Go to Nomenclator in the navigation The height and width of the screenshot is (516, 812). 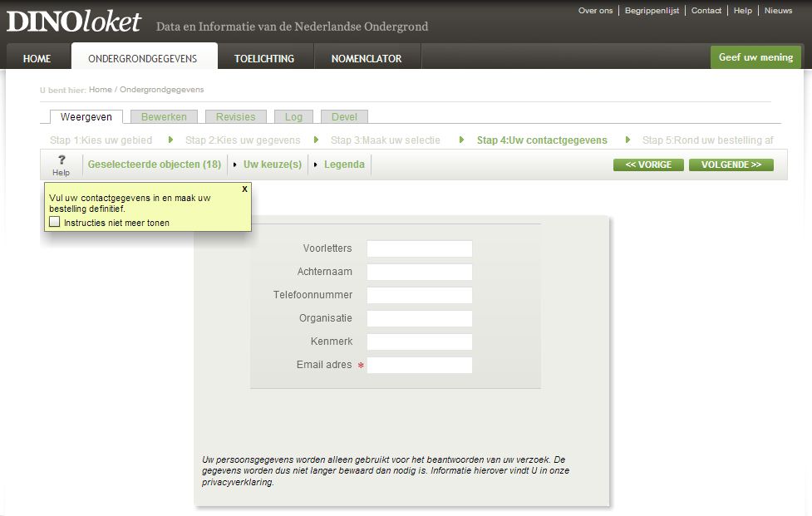[x=366, y=58]
